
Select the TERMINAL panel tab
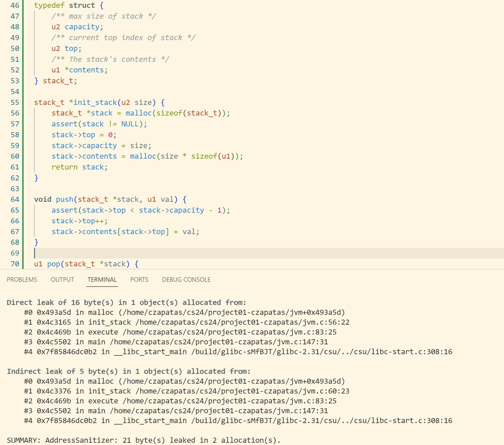[x=102, y=280]
